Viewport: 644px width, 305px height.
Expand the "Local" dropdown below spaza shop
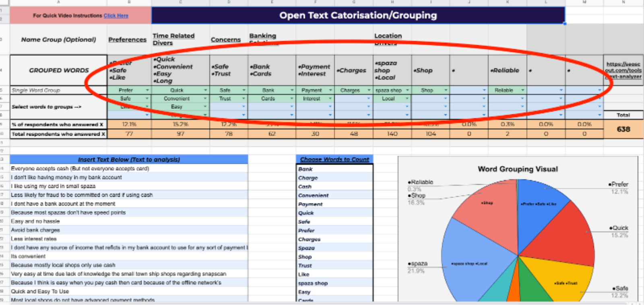392,98
